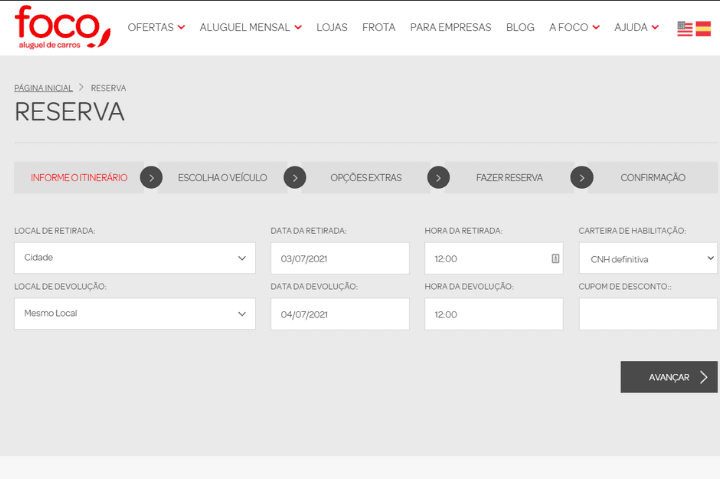The width and height of the screenshot is (720, 479).
Task: Click the arrow circle after Informe o Itinerário
Action: [151, 178]
